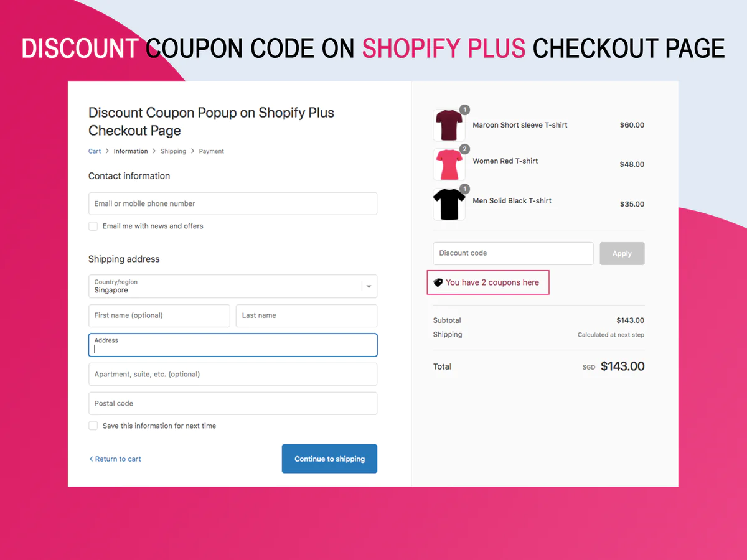Click the maroon T-shirt product thumbnail
Viewport: 747px width, 560px height.
(x=448, y=126)
